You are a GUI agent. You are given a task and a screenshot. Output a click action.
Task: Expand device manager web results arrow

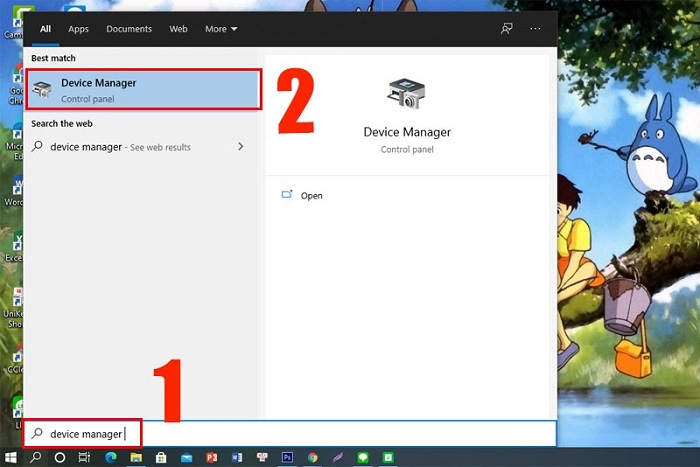point(240,147)
